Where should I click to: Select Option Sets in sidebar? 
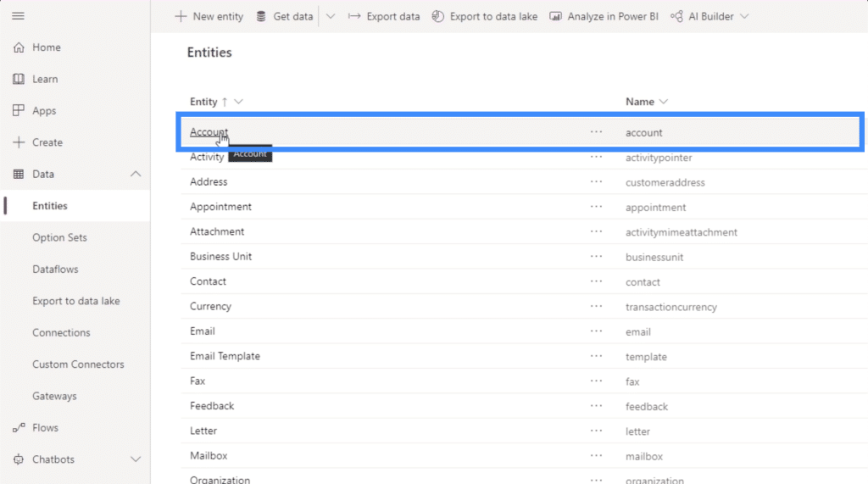tap(60, 237)
